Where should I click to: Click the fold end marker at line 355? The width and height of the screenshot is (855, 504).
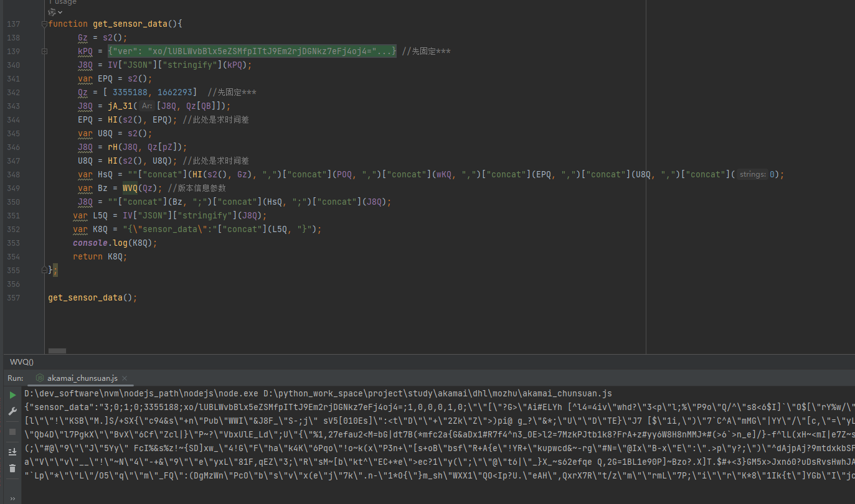click(44, 270)
